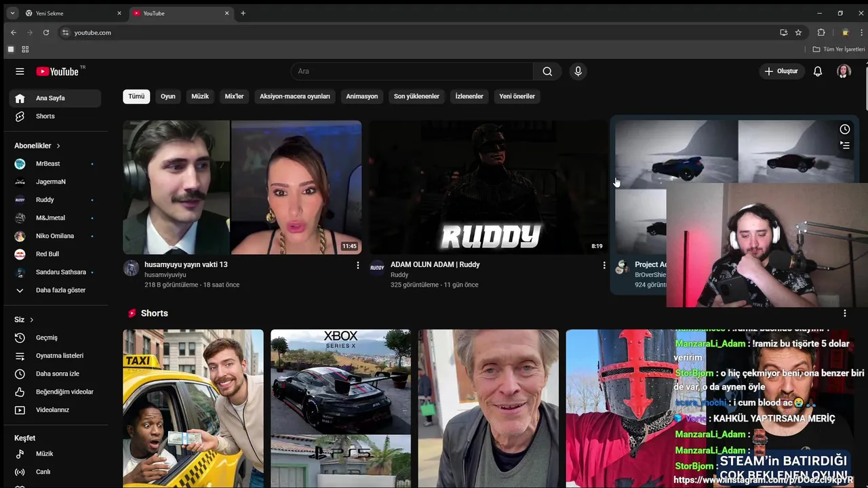Open Red Bull subscription channel
Screen dimensions: 868x488
(56, 254)
